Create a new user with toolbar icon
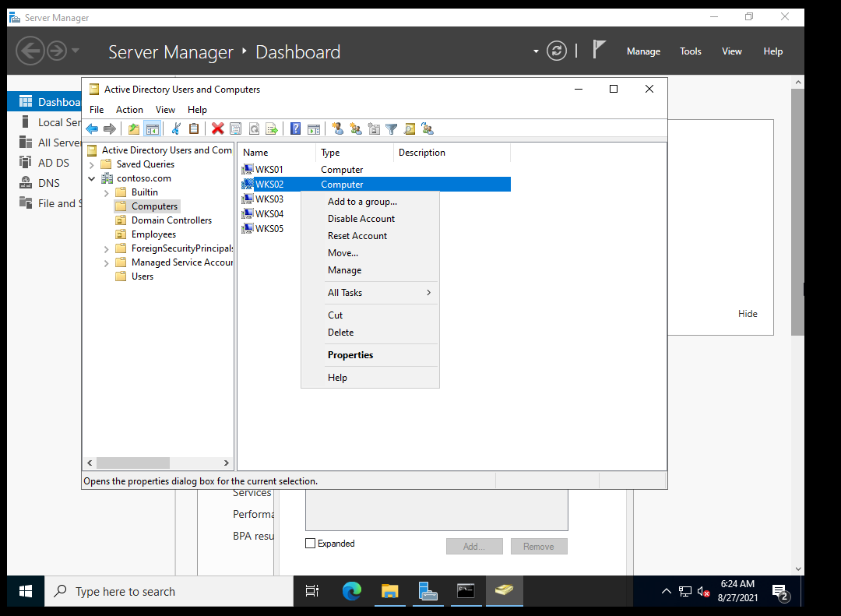This screenshot has height=616, width=841. click(337, 128)
